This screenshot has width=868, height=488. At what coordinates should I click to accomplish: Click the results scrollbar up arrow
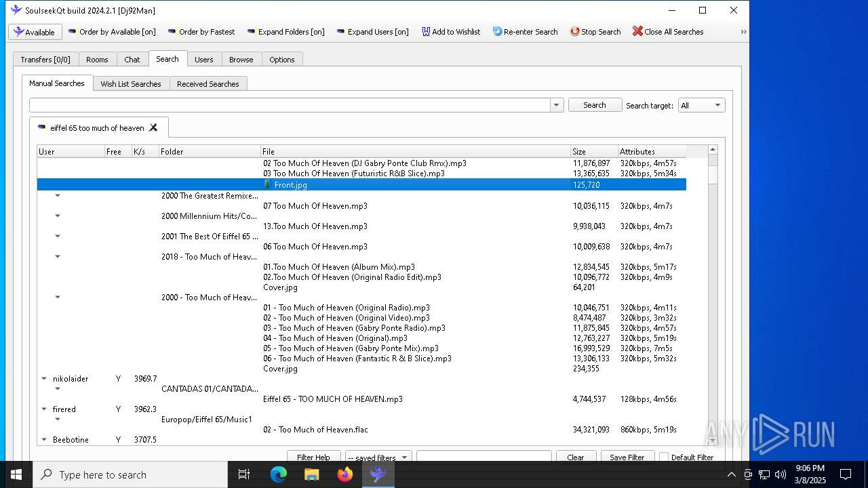click(x=713, y=150)
